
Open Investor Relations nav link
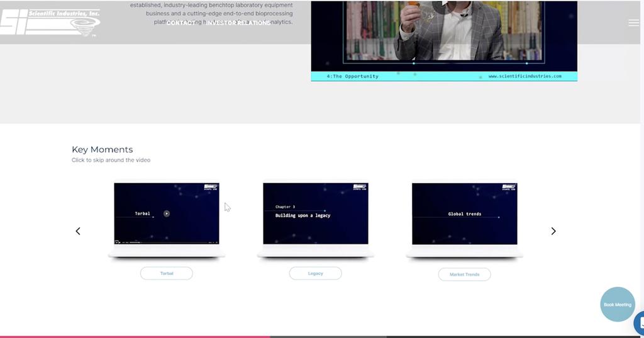pos(238,23)
